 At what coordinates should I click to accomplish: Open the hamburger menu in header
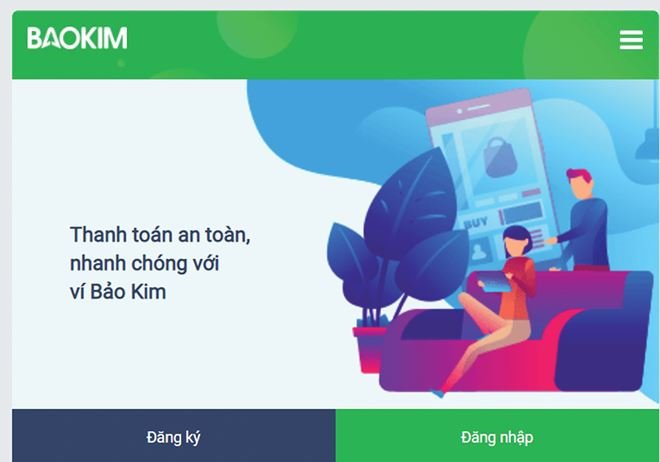pyautogui.click(x=631, y=40)
